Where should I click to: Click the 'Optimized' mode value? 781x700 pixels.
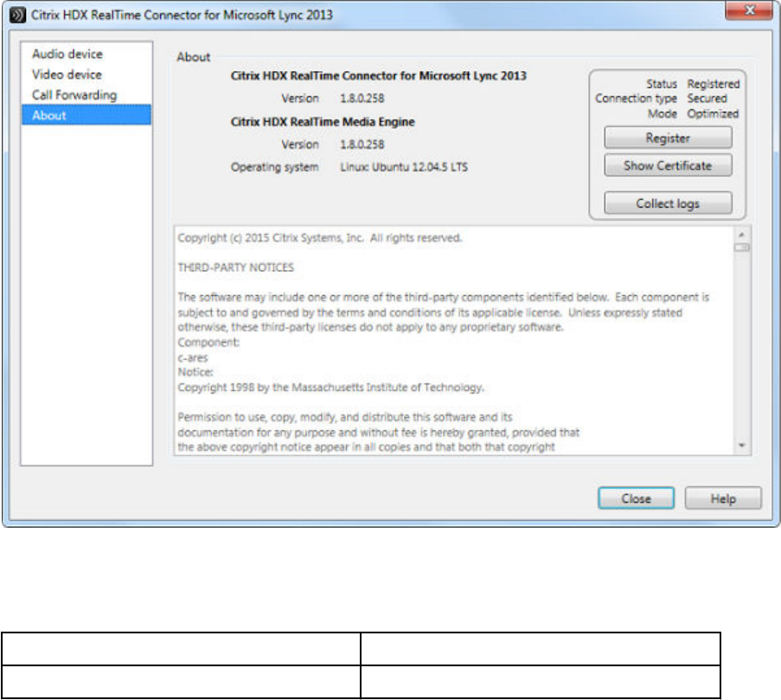pyautogui.click(x=713, y=113)
